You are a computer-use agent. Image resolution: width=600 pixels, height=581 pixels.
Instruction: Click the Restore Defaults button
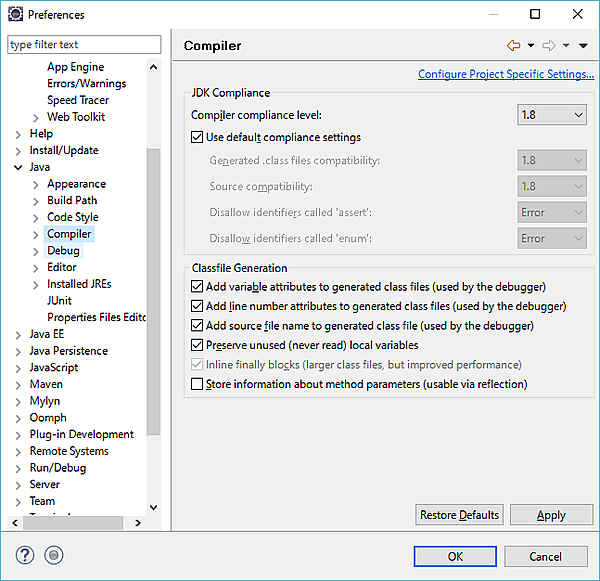coord(459,515)
